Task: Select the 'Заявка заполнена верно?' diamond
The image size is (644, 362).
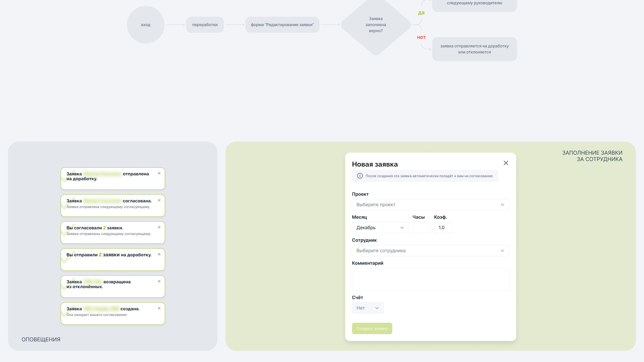Action: point(376,25)
